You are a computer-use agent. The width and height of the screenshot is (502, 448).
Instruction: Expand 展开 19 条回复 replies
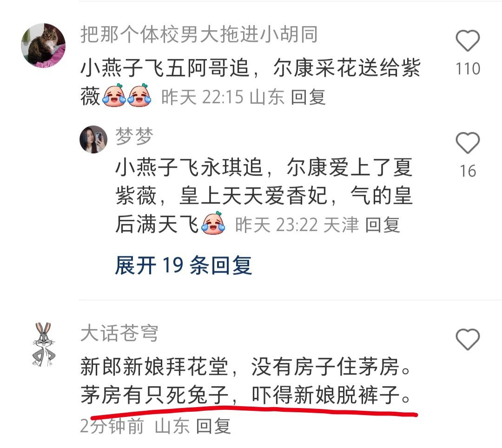[x=184, y=265]
